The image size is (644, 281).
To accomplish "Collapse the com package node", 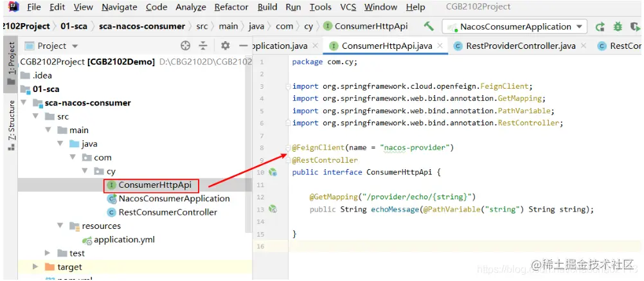I will point(73,158).
